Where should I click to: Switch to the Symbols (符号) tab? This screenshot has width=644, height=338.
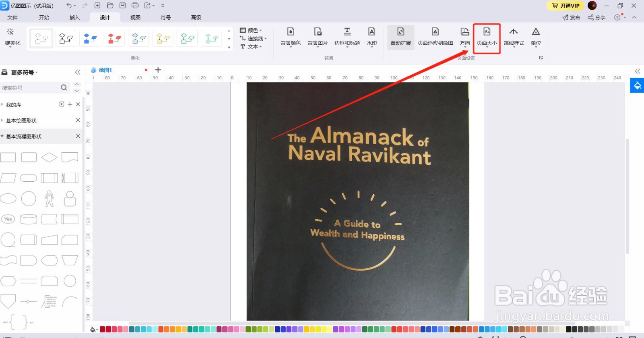[x=165, y=17]
